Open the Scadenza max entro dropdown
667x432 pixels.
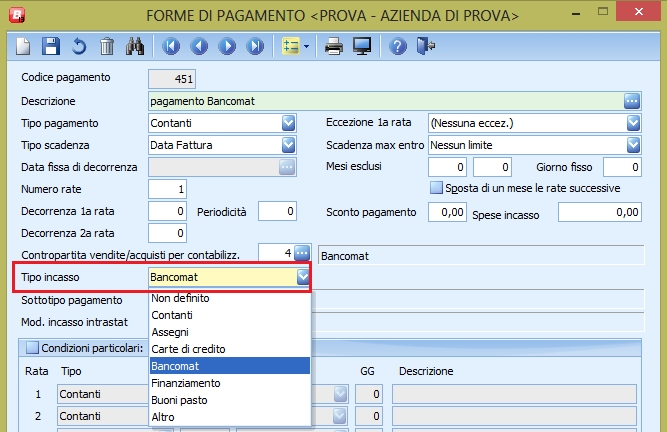(633, 145)
